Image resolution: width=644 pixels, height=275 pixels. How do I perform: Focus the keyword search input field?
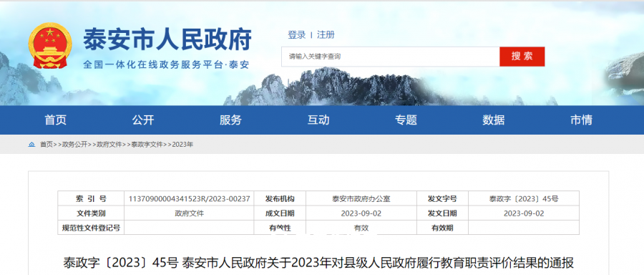coord(391,57)
